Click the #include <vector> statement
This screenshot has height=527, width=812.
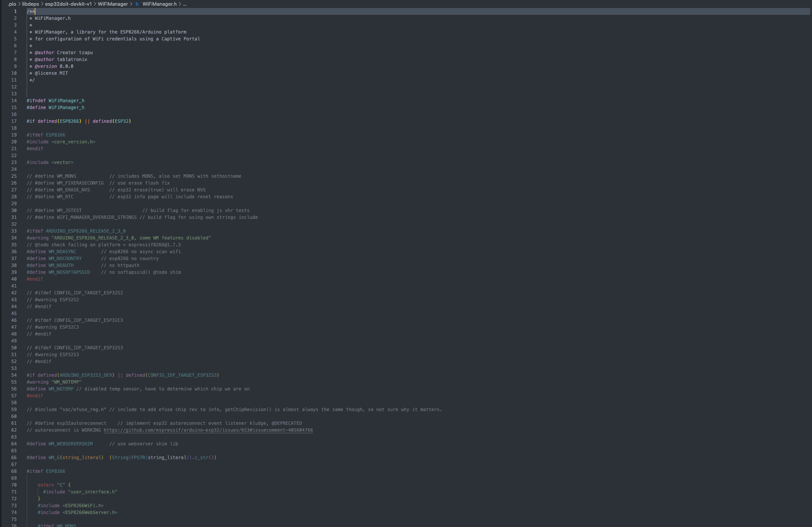click(50, 162)
